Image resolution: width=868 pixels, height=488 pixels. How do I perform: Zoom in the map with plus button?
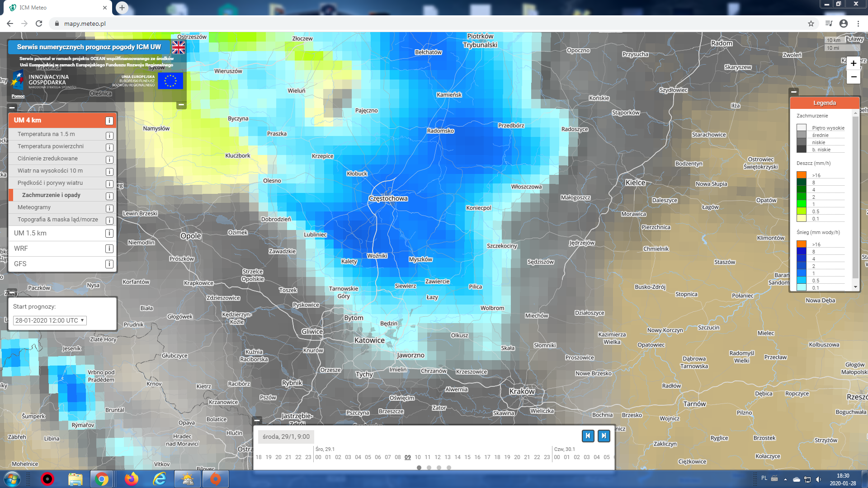point(853,64)
